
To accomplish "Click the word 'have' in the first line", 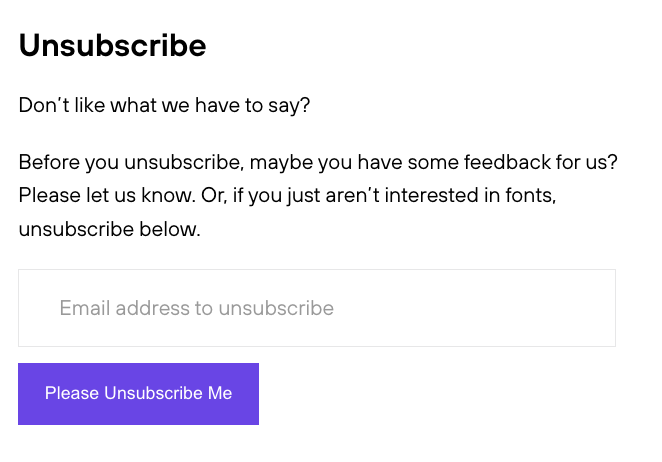I will [214, 105].
